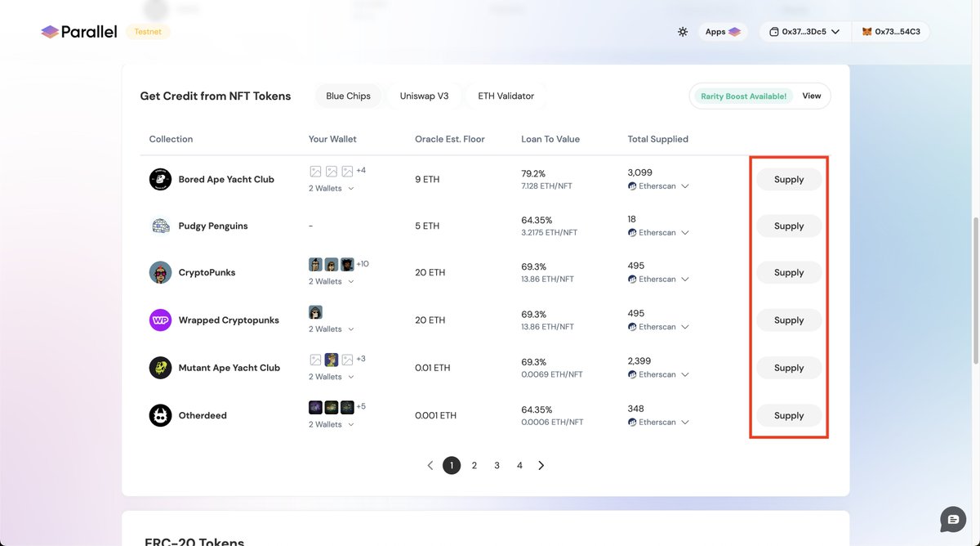
Task: Click the +10 count in CryptoPunks row
Action: [363, 263]
